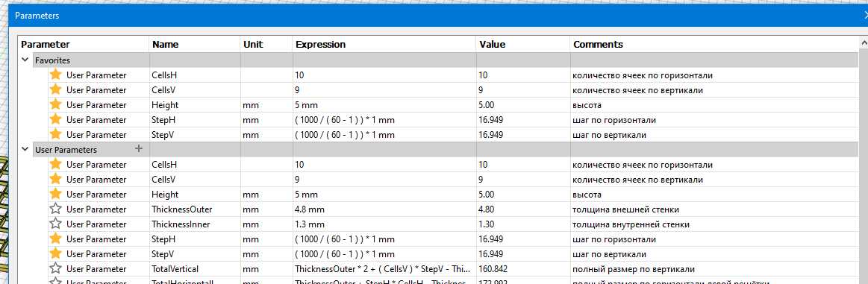Select StepV name under User Parameters group
This screenshot has height=284, width=868.
[x=195, y=254]
